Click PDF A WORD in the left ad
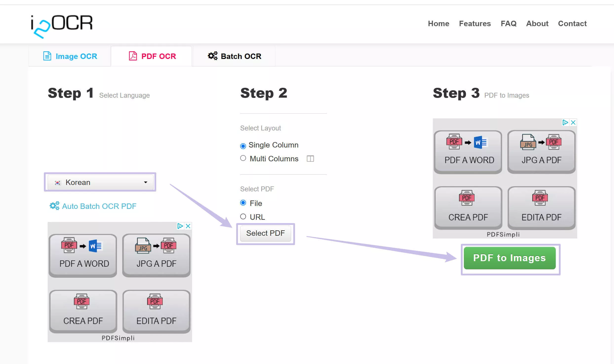Image resolution: width=614 pixels, height=364 pixels. [83, 255]
